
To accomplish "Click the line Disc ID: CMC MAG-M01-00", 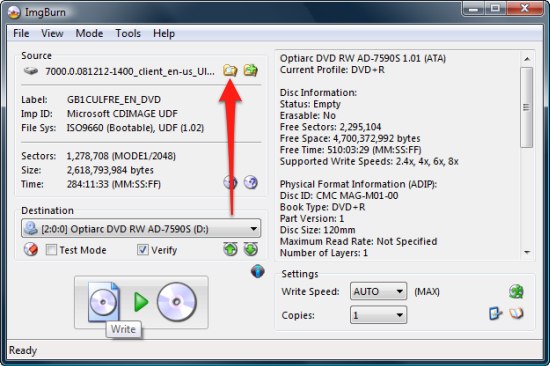I will (x=339, y=195).
